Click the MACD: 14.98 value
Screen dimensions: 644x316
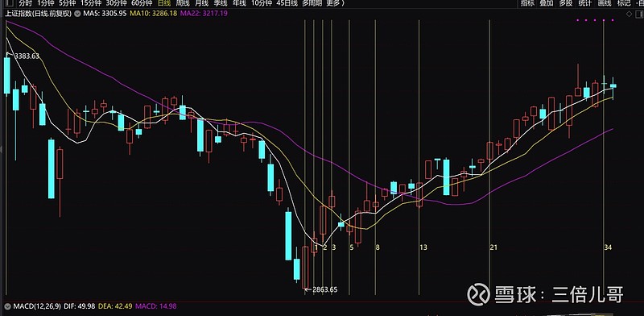pos(156,306)
